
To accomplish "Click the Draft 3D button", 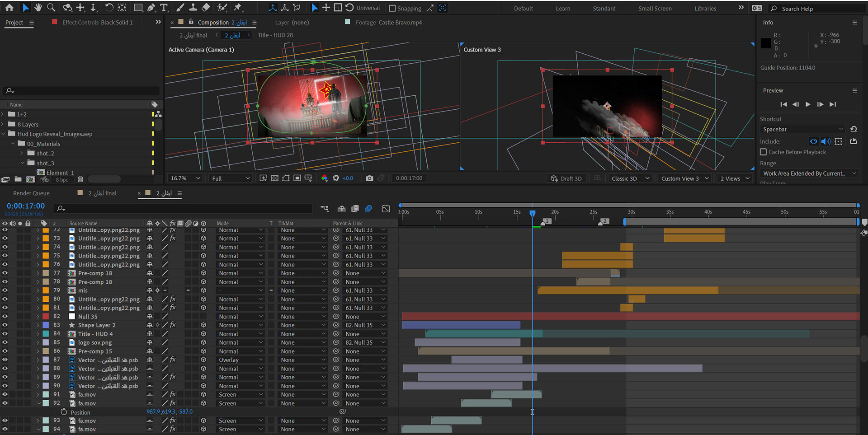I will 566,178.
